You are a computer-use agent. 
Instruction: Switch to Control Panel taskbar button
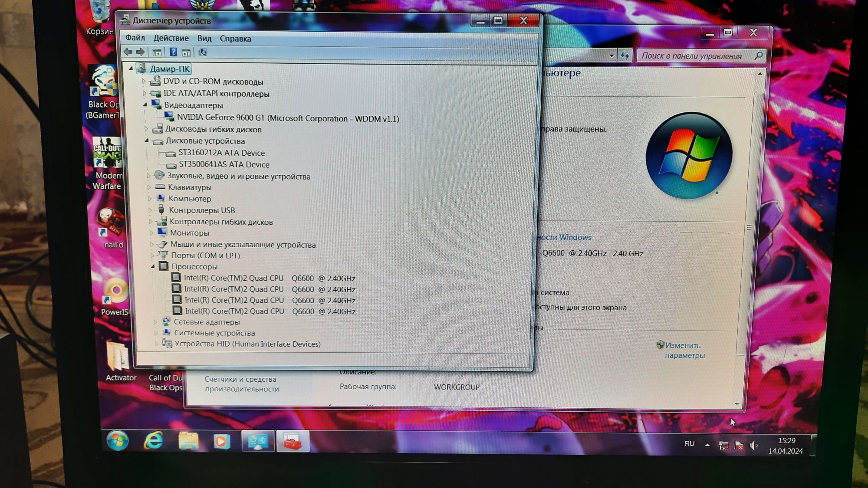coord(258,442)
